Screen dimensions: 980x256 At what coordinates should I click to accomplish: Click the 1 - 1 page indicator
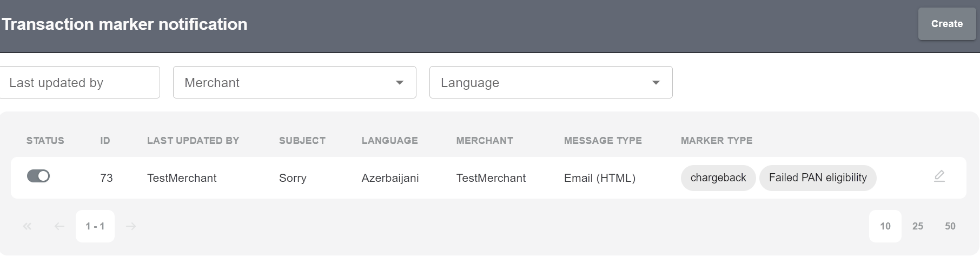coord(95,226)
